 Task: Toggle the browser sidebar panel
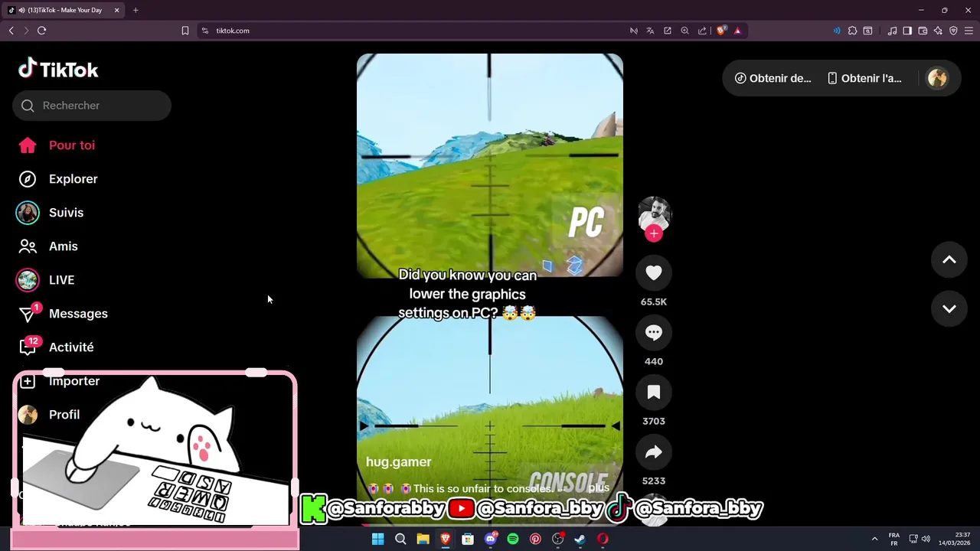click(907, 31)
